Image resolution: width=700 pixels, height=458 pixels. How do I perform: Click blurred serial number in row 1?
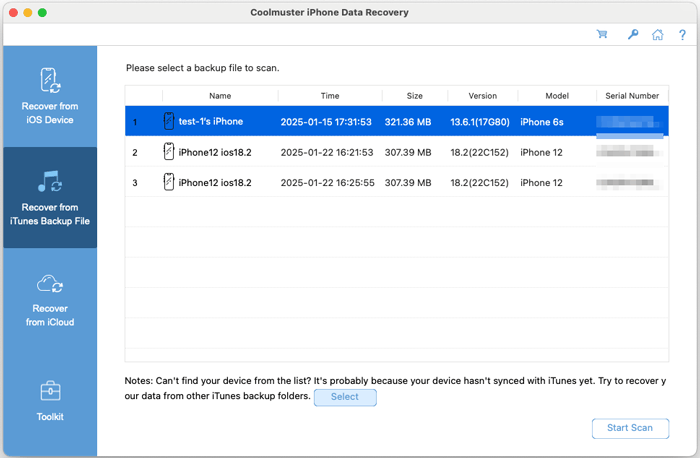tap(629, 122)
